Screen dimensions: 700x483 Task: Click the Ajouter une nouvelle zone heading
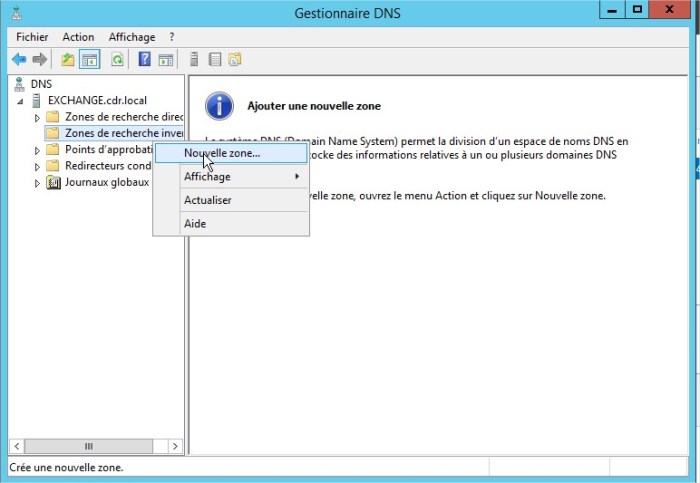pos(314,106)
